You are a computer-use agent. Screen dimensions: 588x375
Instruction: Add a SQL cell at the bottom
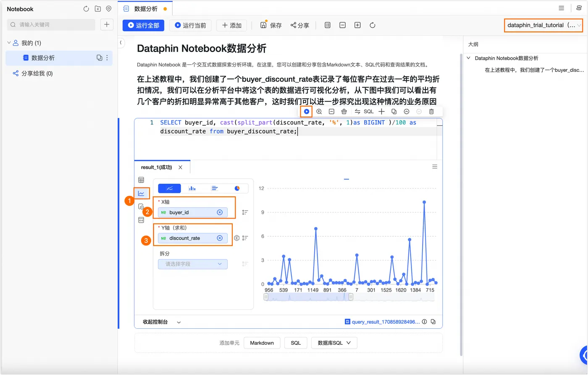click(x=296, y=343)
